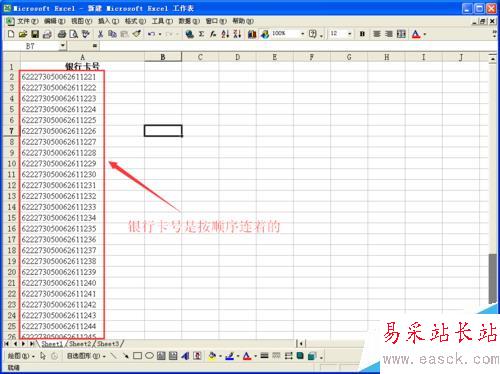Click the AutoSum sigma icon
This screenshot has width=500, height=374.
[x=201, y=34]
